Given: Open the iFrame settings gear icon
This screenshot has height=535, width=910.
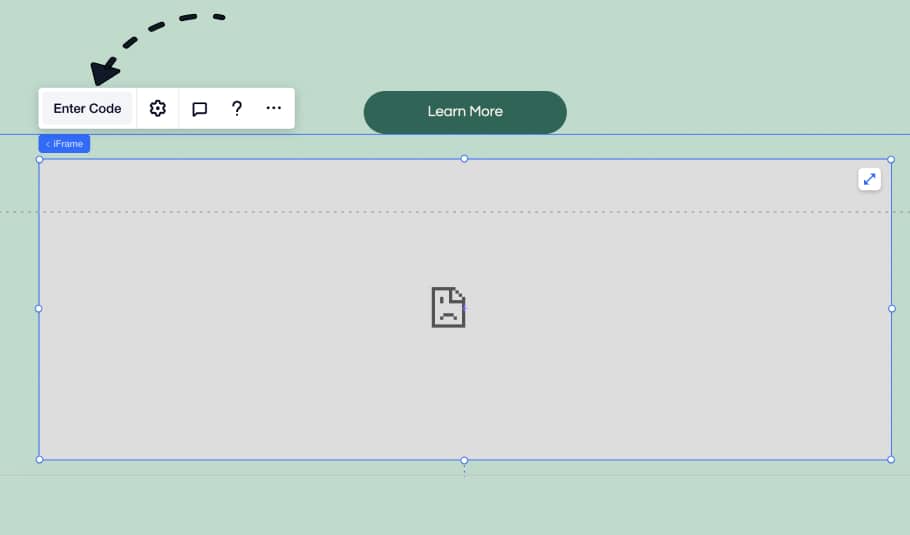Looking at the screenshot, I should (157, 109).
